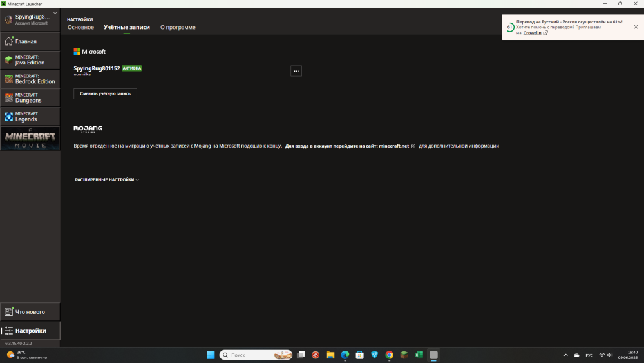Viewport: 644px width, 363px height.
Task: Expand РАСШИРЕННЫЕ НАСТРОЙКИ section
Action: [x=107, y=180]
